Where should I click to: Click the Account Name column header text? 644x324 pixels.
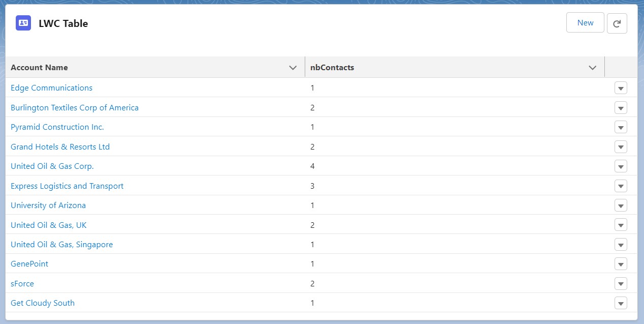pos(39,68)
